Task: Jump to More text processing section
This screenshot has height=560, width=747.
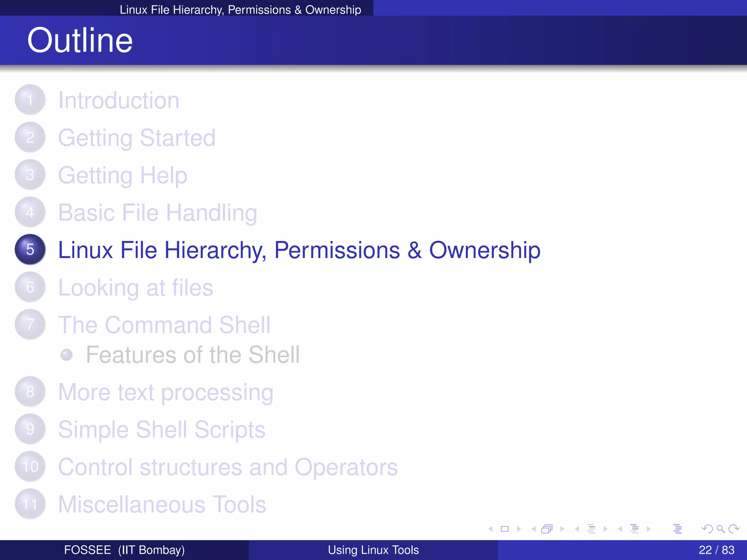Action: [166, 393]
